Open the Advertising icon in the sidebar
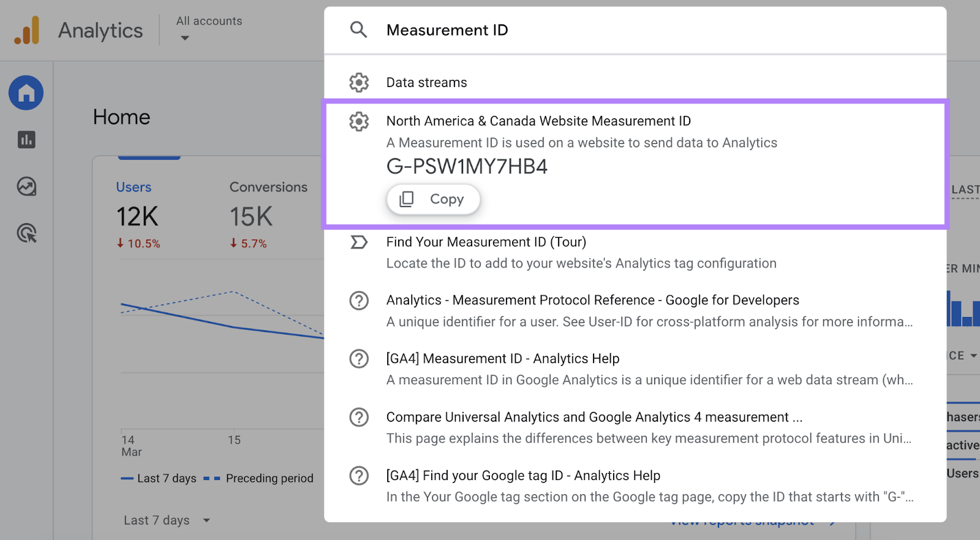Viewport: 980px width, 540px height. [26, 233]
